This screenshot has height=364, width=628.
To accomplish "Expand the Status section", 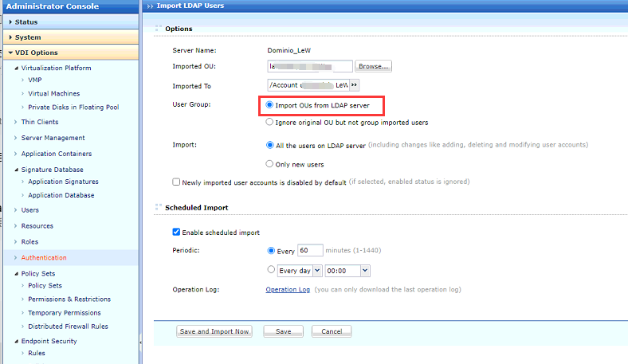I will [71, 22].
